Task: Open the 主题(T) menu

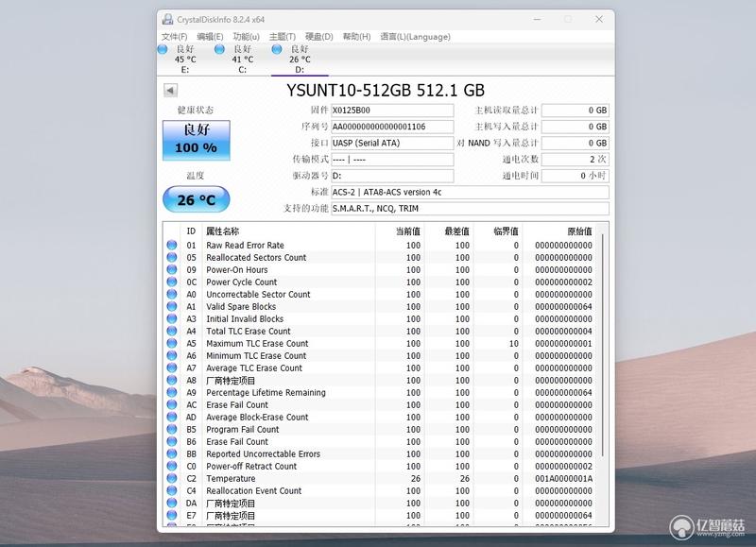Action: click(x=282, y=37)
